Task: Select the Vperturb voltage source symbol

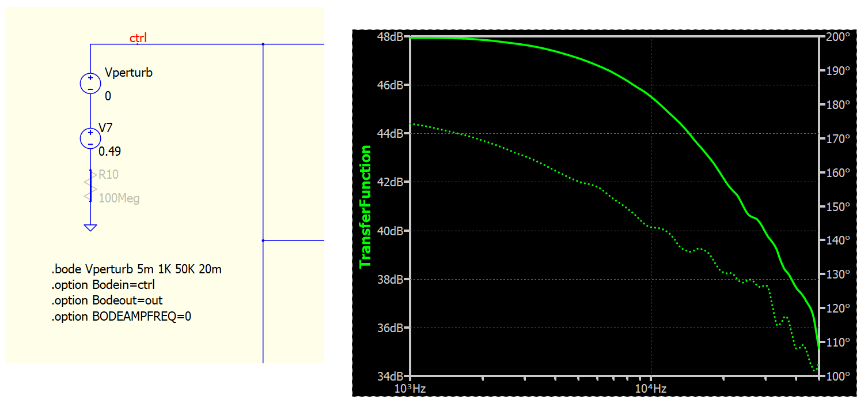Action: [x=90, y=83]
